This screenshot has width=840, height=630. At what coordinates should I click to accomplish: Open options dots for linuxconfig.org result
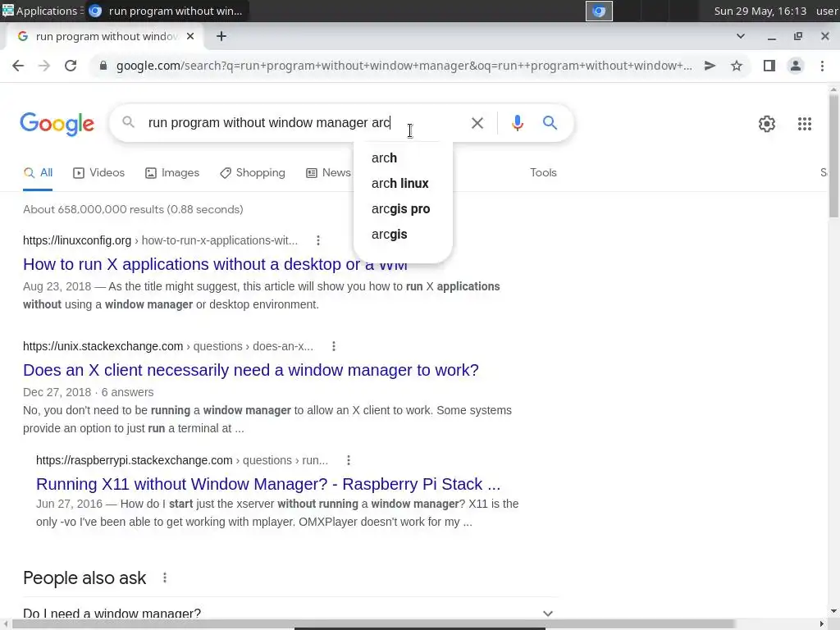click(x=318, y=240)
